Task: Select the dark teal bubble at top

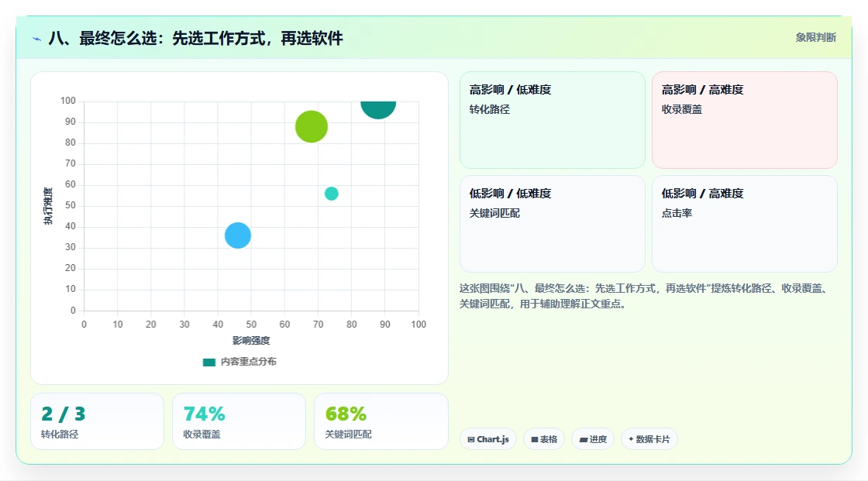Action: pos(378,109)
